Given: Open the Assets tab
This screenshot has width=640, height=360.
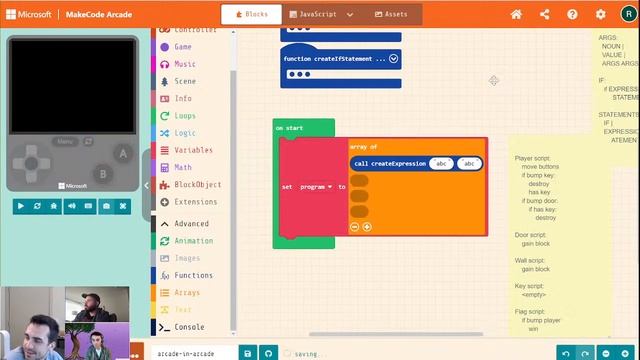Looking at the screenshot, I should tap(391, 14).
